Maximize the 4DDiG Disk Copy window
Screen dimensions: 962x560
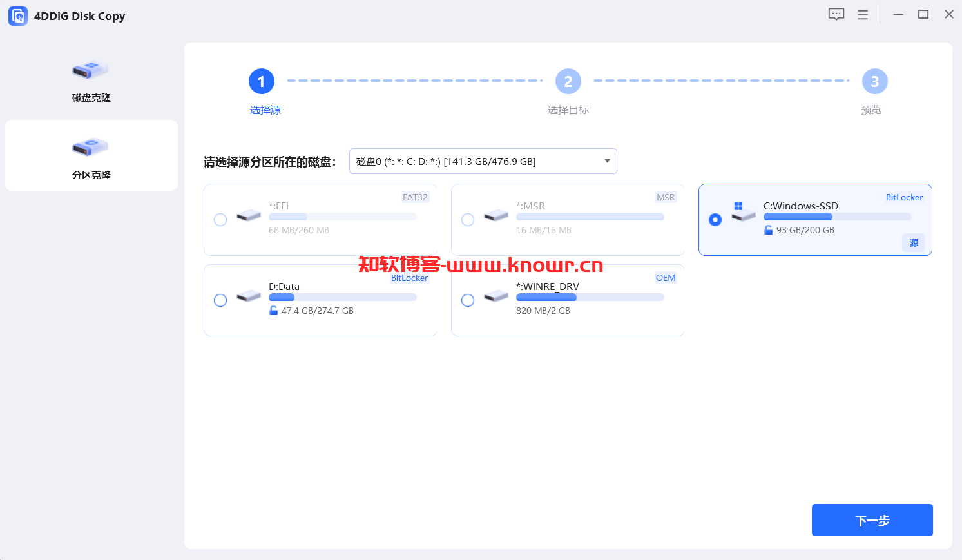pyautogui.click(x=923, y=14)
